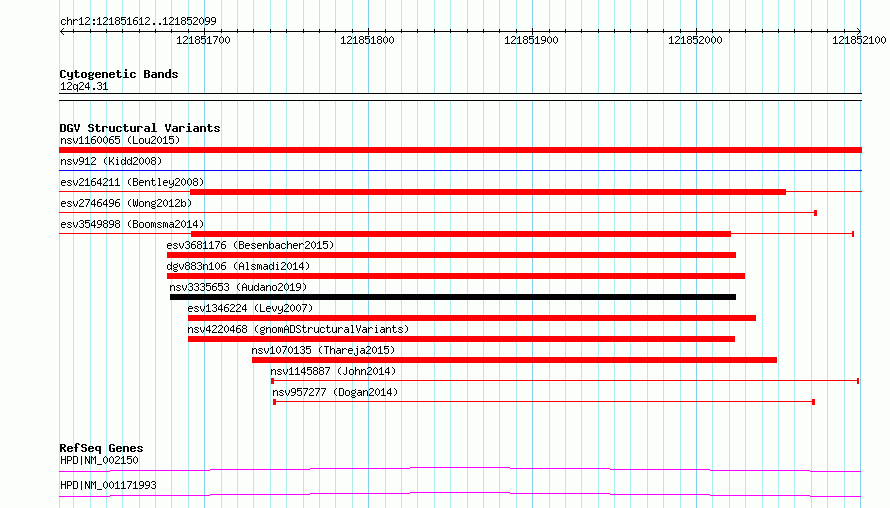Screen dimensions: 890x508
Task: Select the nsv1160065 red variant bar
Action: [460, 150]
